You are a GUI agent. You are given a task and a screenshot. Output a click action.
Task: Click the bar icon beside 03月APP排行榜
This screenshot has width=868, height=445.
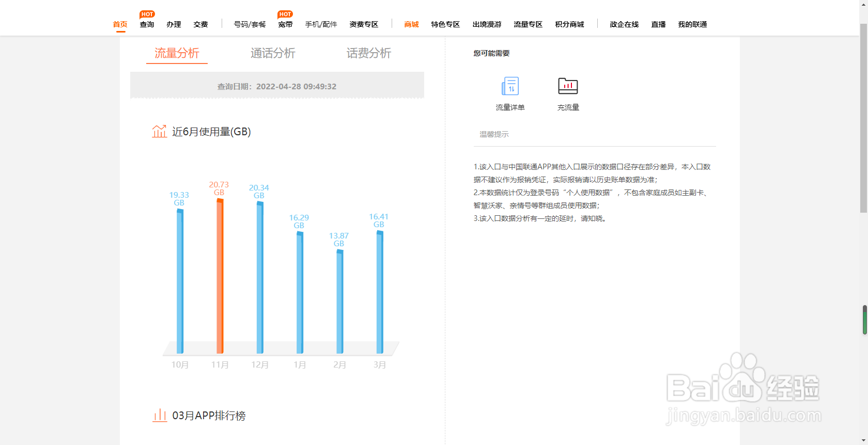coord(160,415)
